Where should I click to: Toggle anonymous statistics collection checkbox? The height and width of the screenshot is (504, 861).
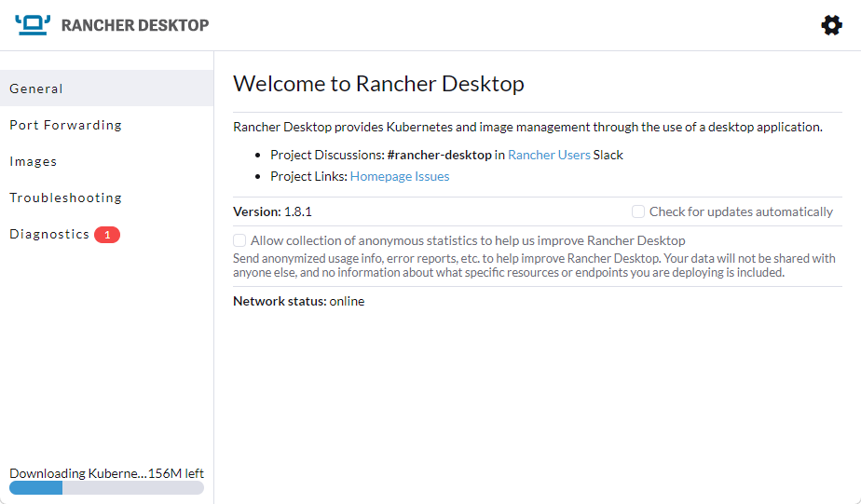(239, 240)
